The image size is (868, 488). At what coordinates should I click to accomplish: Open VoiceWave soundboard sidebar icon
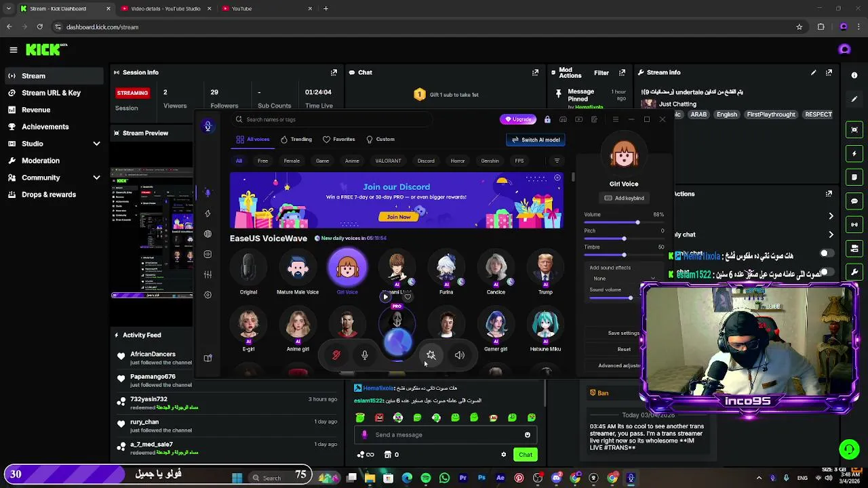click(x=208, y=254)
